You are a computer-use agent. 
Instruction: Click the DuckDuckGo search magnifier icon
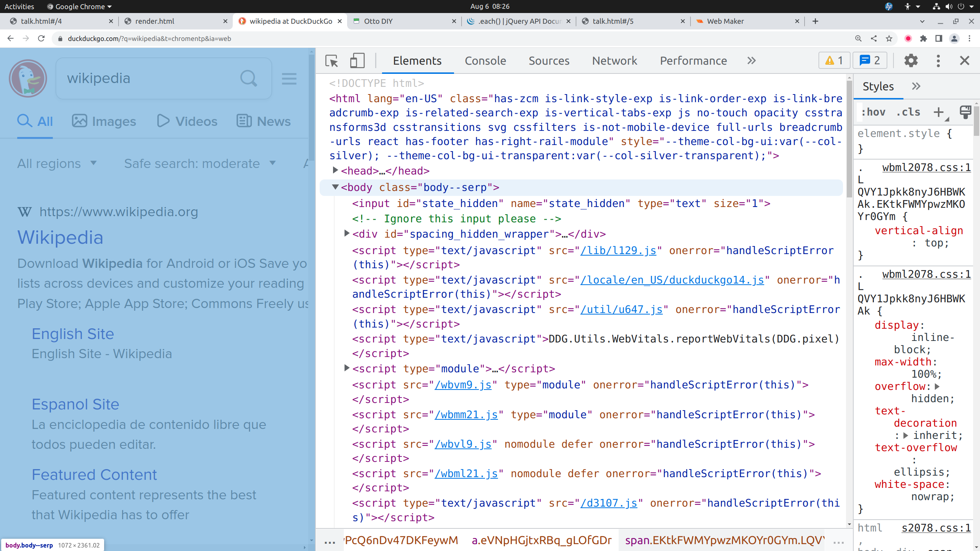click(248, 78)
